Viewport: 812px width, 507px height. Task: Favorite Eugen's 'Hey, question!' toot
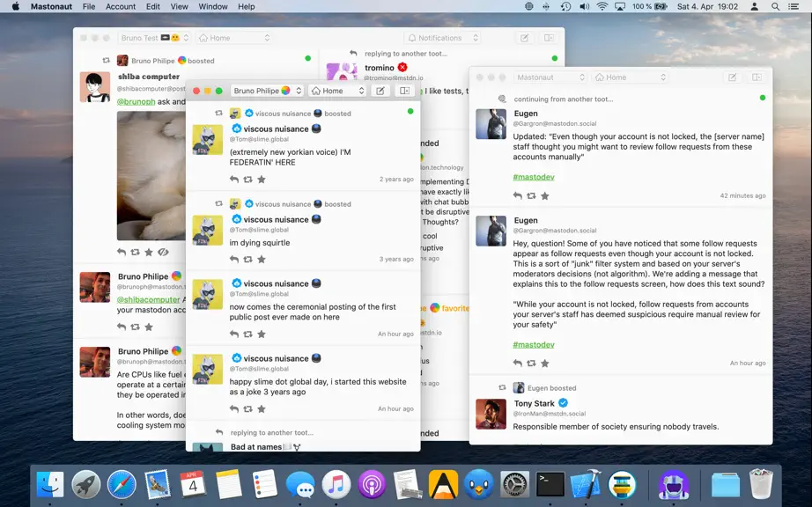[x=545, y=364]
